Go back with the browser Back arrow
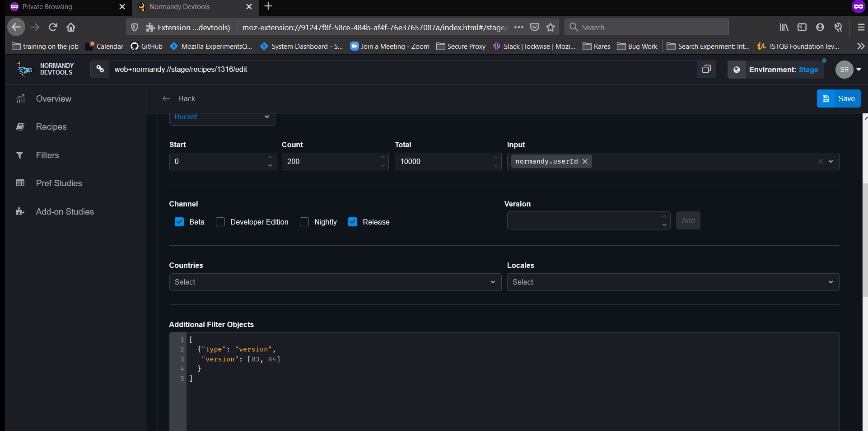 (16, 27)
